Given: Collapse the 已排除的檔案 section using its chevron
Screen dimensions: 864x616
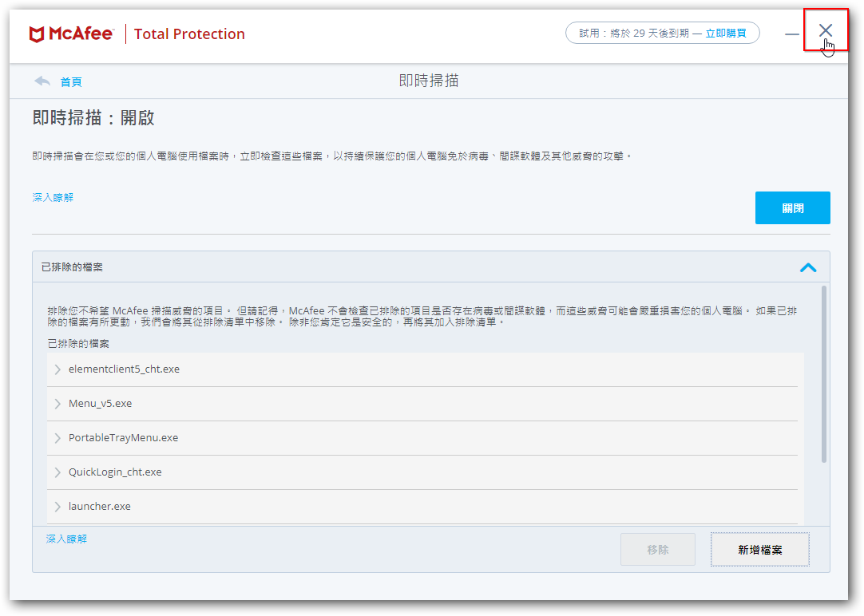Looking at the screenshot, I should pos(808,267).
